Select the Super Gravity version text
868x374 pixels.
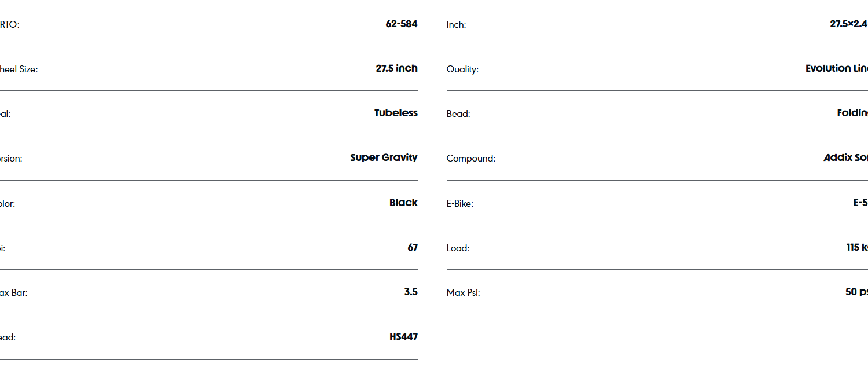point(384,158)
